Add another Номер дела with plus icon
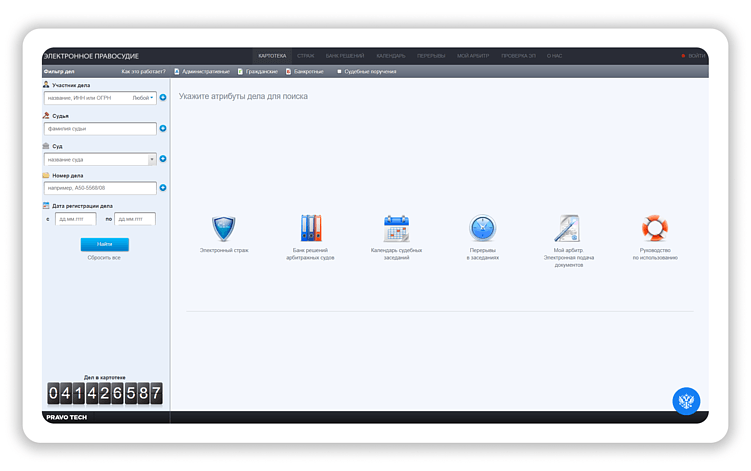This screenshot has height=471, width=751. pos(163,188)
